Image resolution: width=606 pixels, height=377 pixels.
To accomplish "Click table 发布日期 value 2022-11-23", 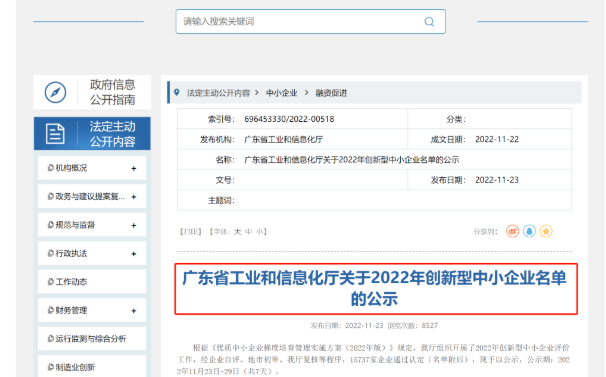I will click(497, 180).
